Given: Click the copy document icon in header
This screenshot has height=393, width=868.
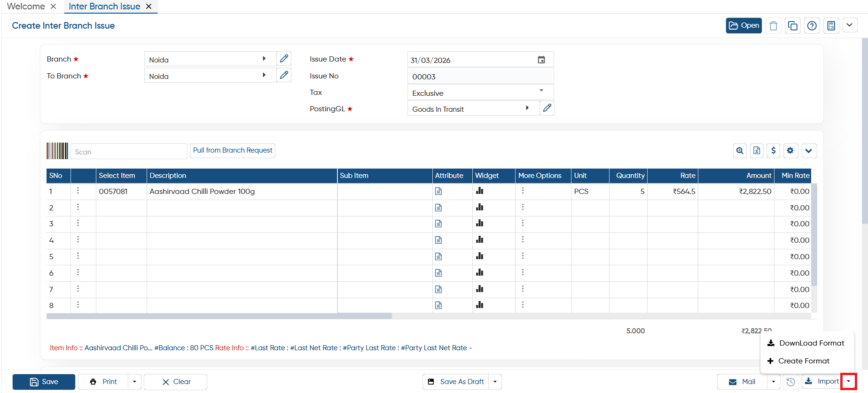Looking at the screenshot, I should [x=792, y=25].
